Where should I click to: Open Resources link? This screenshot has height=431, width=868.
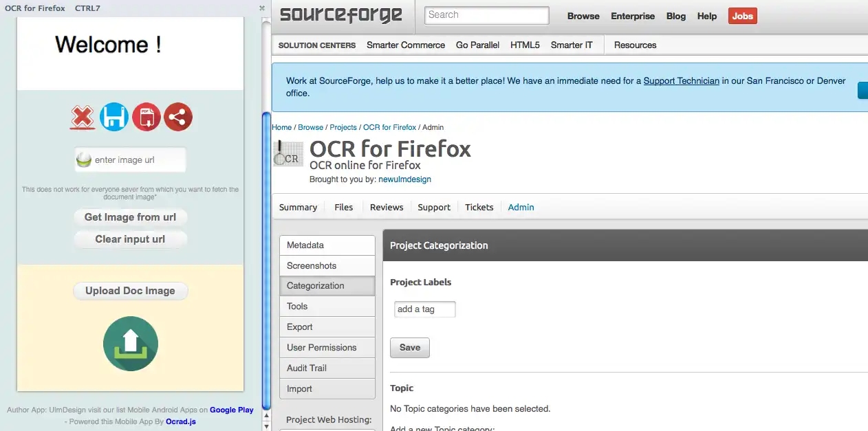(x=635, y=45)
